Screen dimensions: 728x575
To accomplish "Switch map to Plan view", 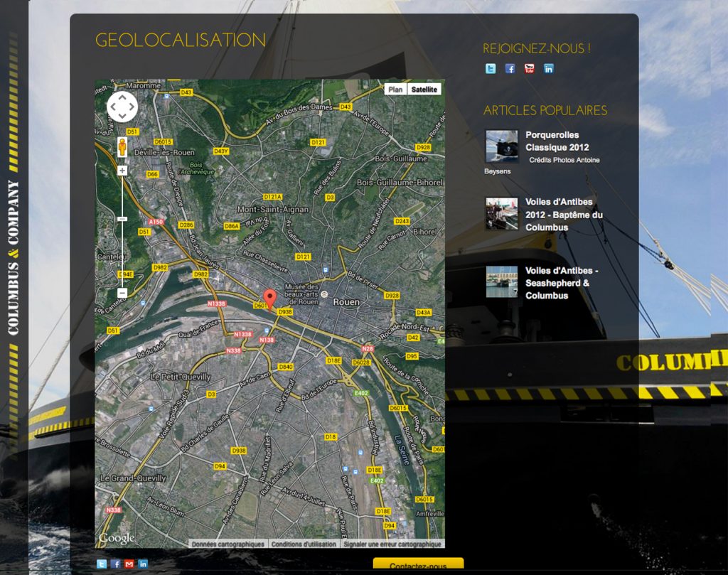I will [395, 89].
